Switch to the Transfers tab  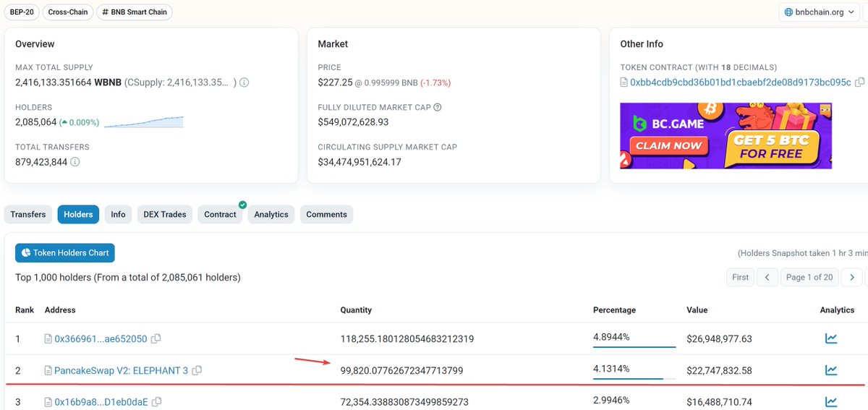pos(28,214)
